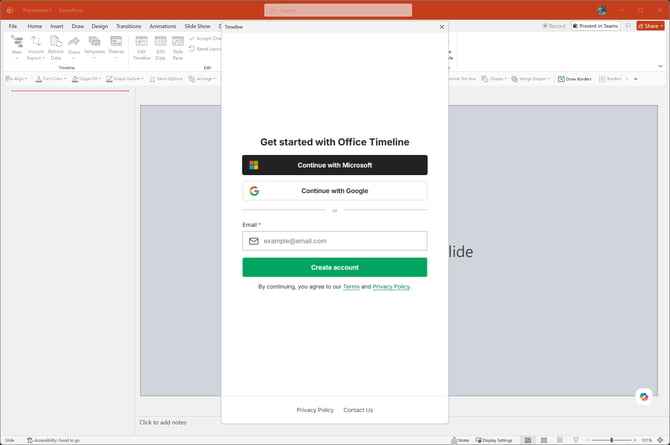
Task: Click the Accessibility status bar indicator
Action: coord(53,440)
